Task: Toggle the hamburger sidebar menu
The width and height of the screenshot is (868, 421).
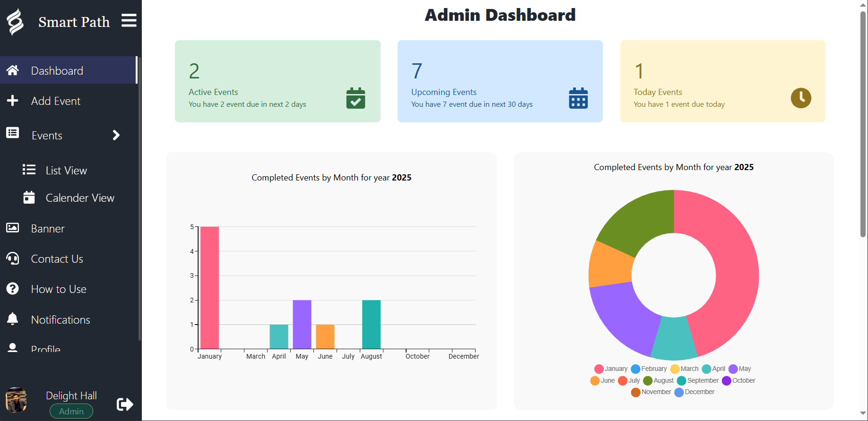Action: [x=129, y=21]
